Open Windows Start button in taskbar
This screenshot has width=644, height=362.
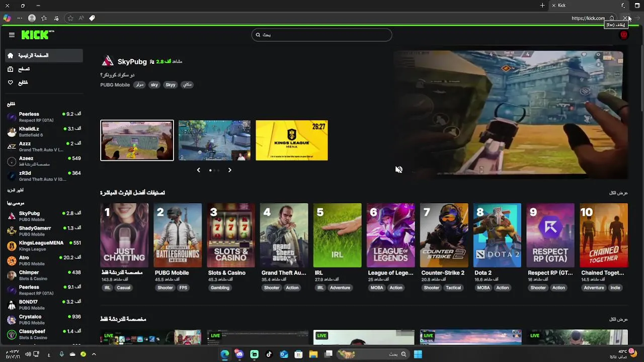point(418,354)
